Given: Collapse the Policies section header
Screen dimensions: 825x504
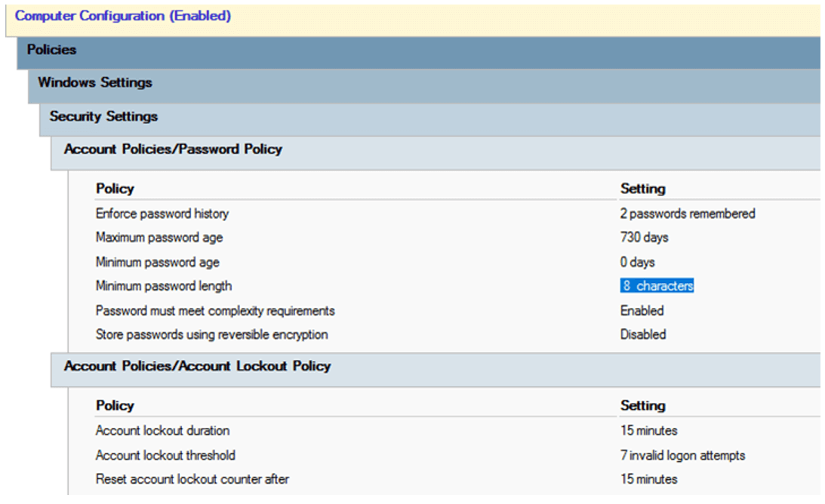Looking at the screenshot, I should 51,50.
